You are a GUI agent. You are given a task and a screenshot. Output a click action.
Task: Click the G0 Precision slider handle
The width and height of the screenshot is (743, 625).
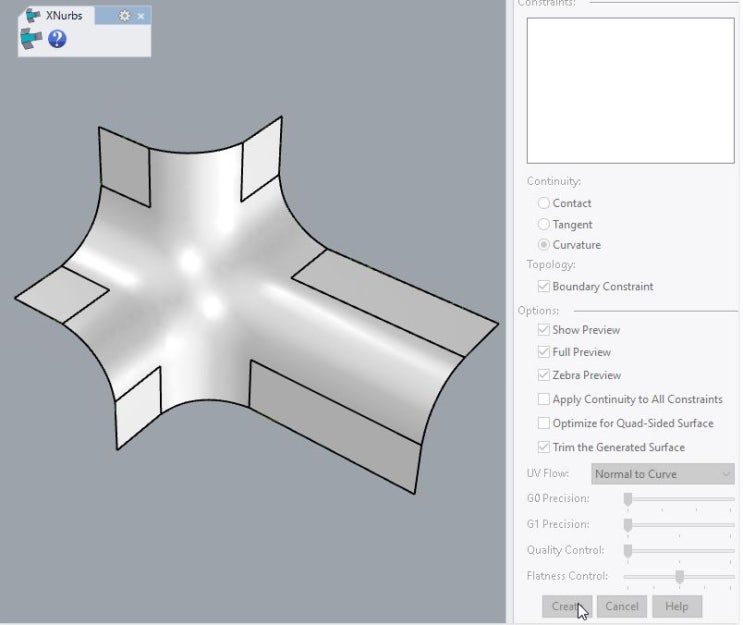pyautogui.click(x=628, y=499)
